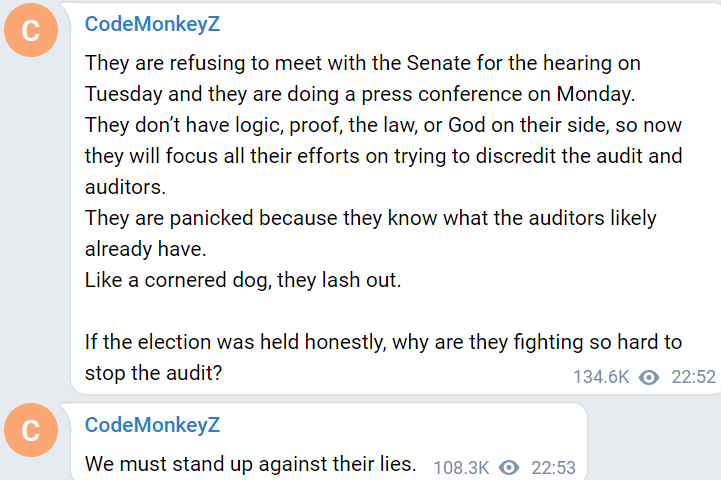721x480 pixels.
Task: Click the word 'auditors.' ending the paragraph
Action: (x=123, y=187)
